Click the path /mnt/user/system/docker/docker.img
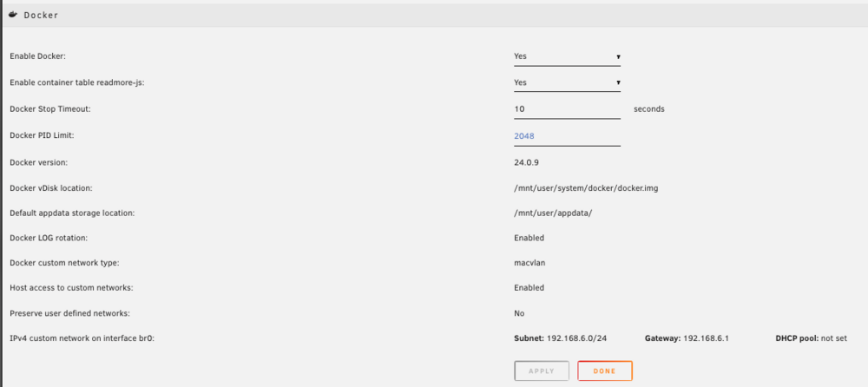868x387 pixels. coord(586,188)
